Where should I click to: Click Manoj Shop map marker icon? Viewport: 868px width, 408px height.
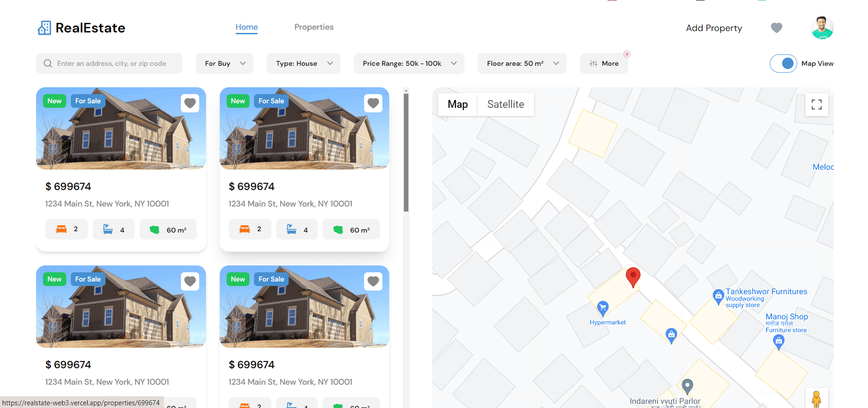[778, 342]
